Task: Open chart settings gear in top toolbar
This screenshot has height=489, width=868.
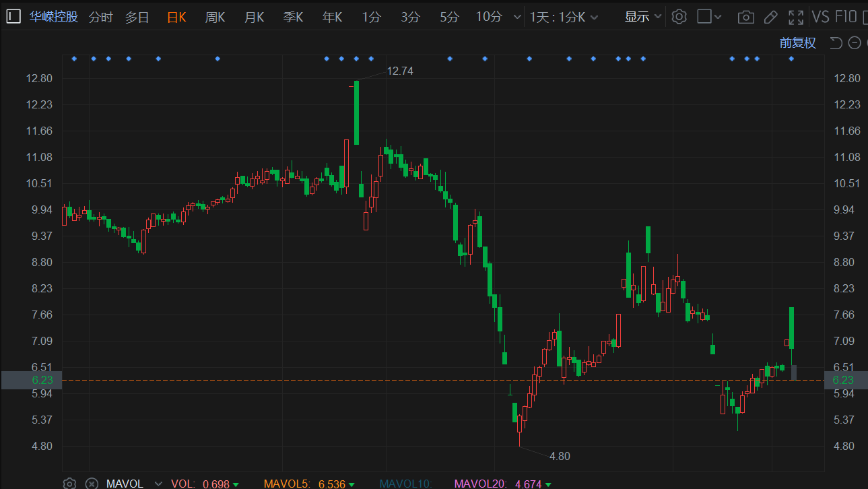Action: pos(679,17)
